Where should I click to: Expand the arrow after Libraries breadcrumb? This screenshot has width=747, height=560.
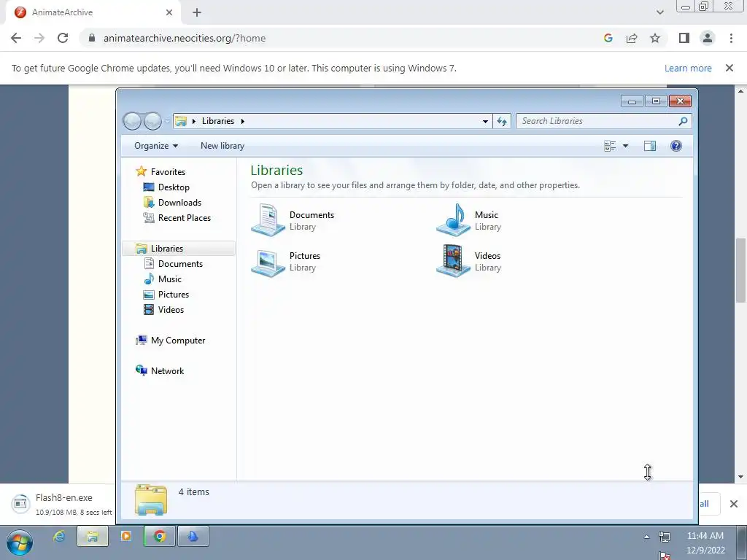pyautogui.click(x=242, y=122)
